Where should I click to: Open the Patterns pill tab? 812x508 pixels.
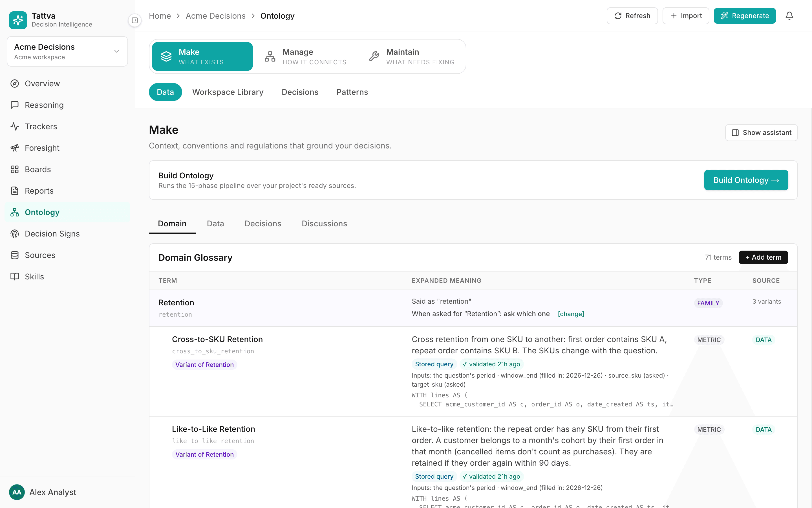click(352, 92)
